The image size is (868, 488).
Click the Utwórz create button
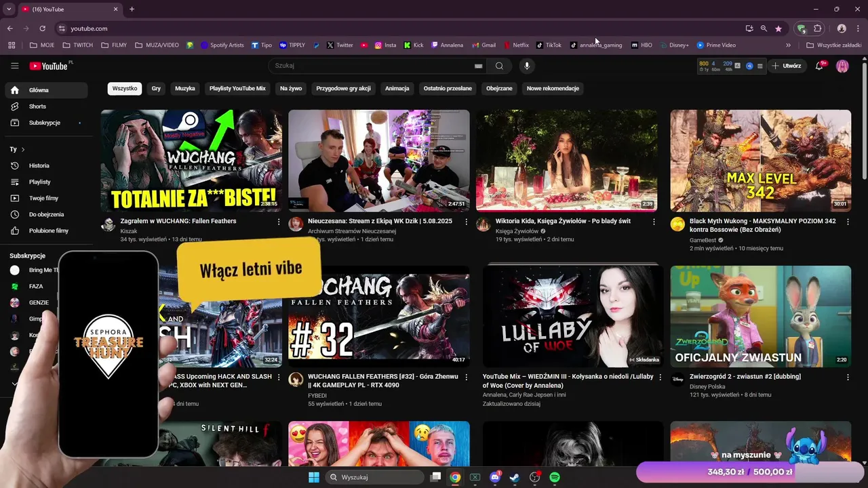787,66
